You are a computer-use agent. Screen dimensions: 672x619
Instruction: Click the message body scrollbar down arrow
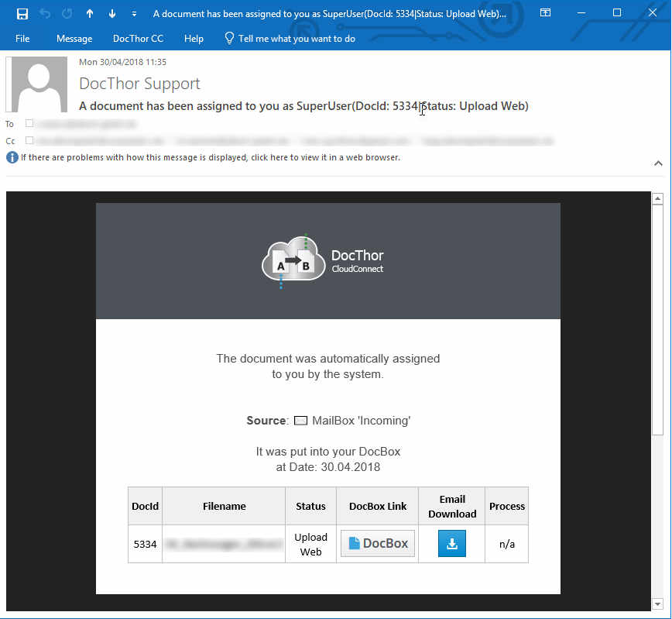[657, 604]
